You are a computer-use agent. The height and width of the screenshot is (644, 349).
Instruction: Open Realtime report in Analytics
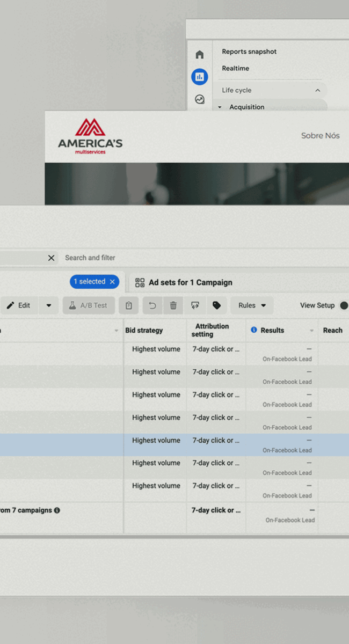(235, 68)
